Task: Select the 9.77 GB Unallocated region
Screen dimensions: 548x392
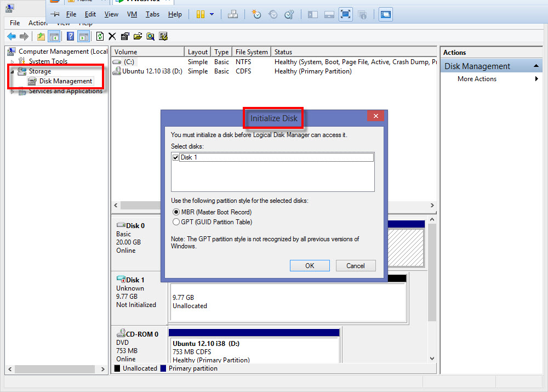Action: (288, 303)
